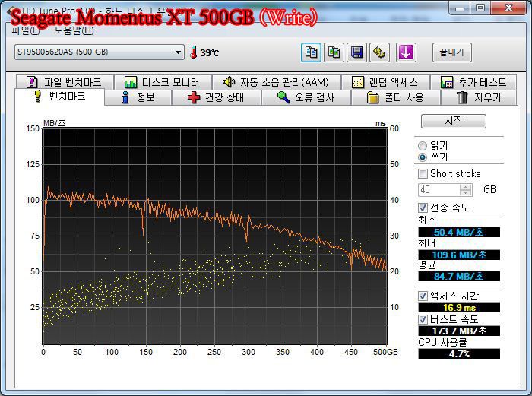Switch to the 지우기 tab

tap(478, 98)
